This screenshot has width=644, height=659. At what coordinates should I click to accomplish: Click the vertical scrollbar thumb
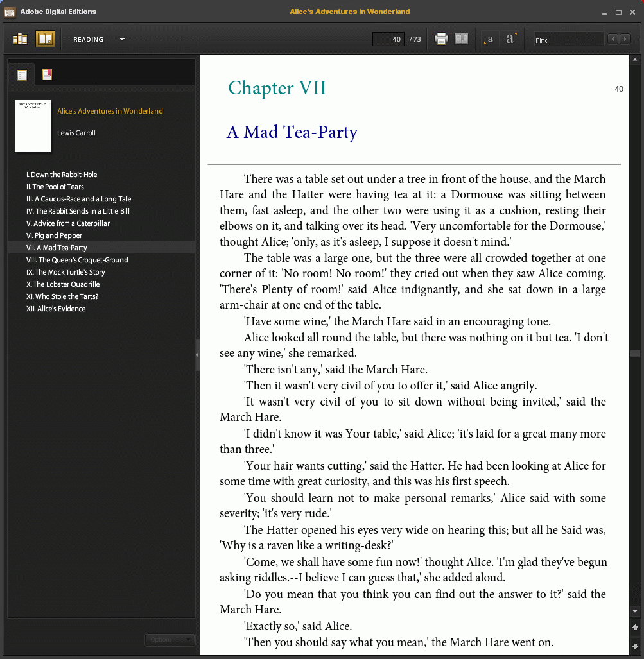tap(635, 354)
